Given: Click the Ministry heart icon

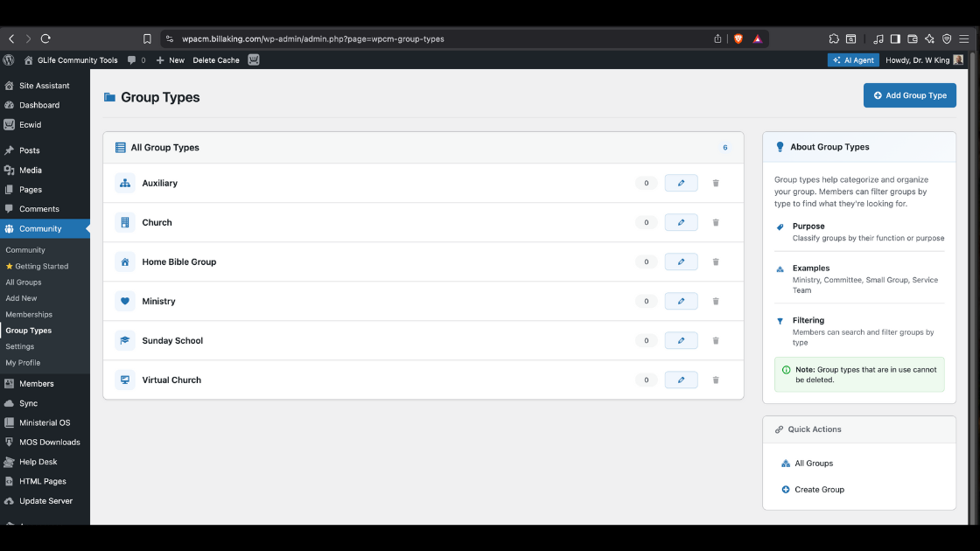Looking at the screenshot, I should [x=125, y=301].
